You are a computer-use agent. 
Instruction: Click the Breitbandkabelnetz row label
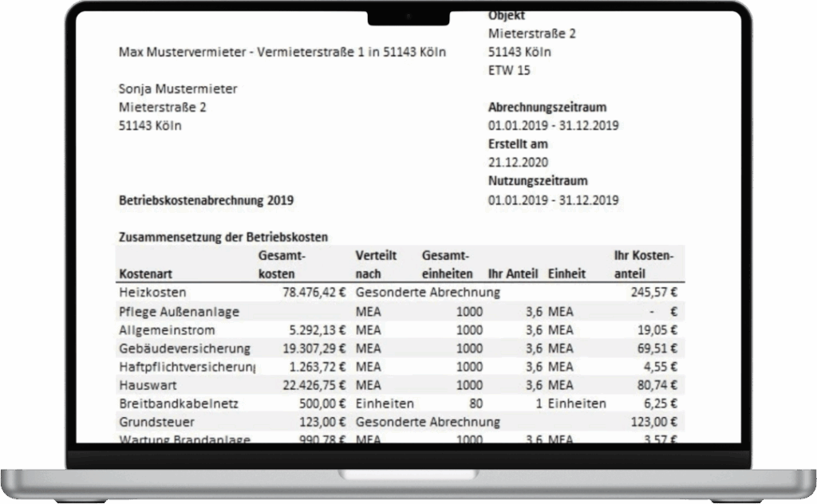179,404
